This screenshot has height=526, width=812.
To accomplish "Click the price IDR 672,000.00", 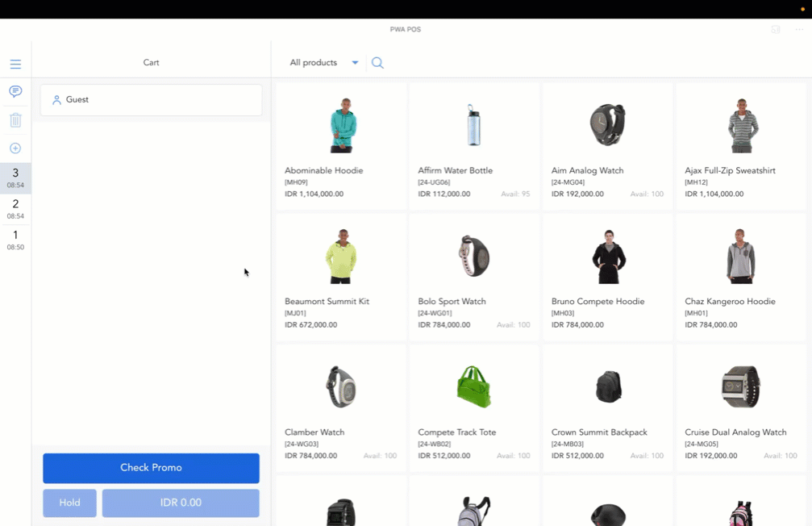I will (310, 325).
